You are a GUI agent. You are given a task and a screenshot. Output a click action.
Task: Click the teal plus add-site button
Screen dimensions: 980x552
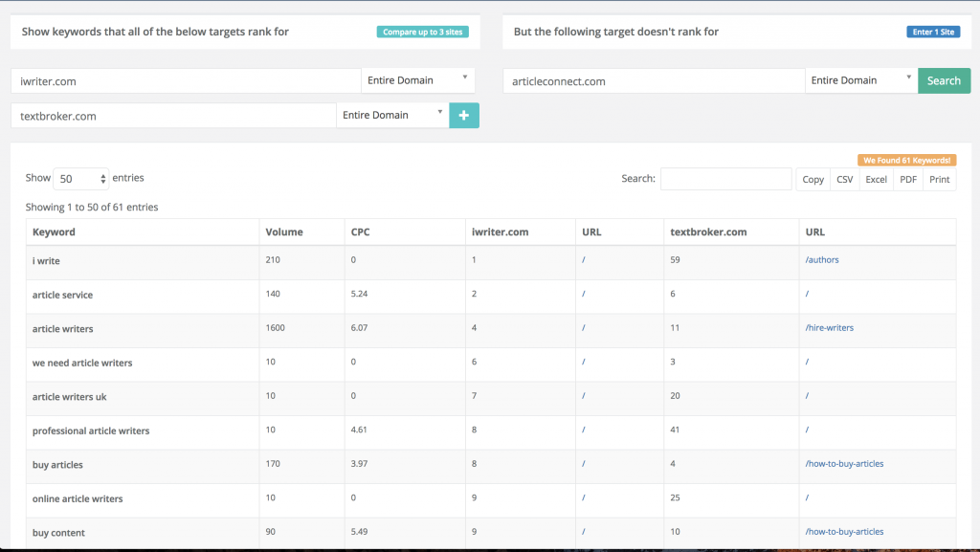click(464, 116)
